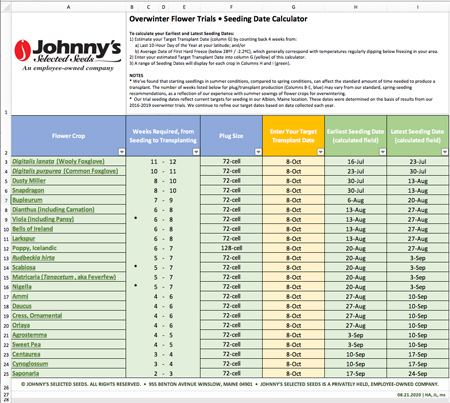Select the target transplant date for Saponaria
Image resolution: width=450 pixels, height=403 pixels.
293,374
